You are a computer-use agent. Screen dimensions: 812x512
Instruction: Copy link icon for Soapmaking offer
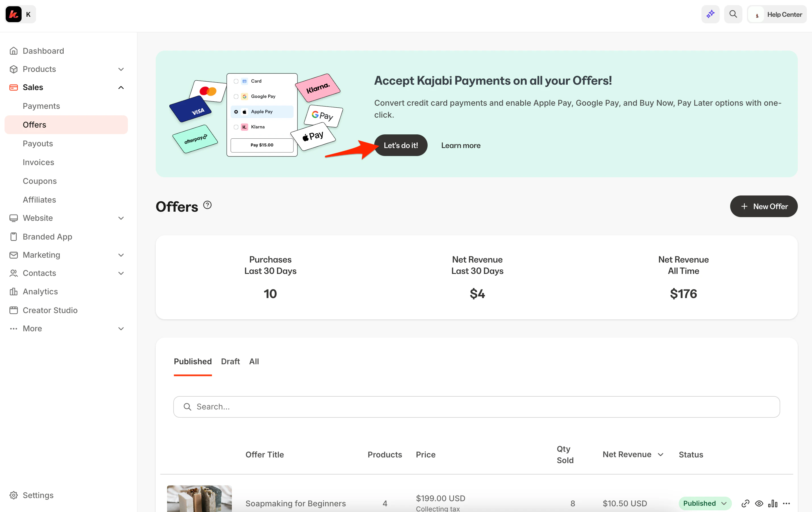tap(745, 503)
